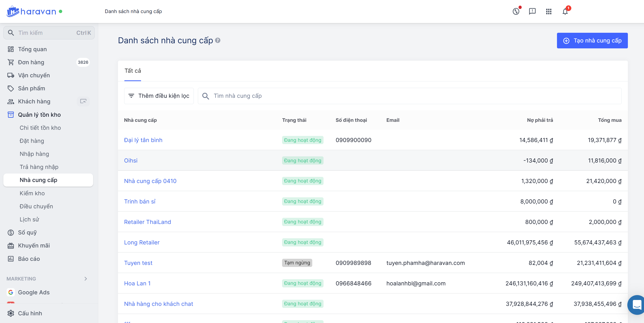Viewport: 644px width, 323px height.
Task: Open the activity clock icon in header
Action: click(x=516, y=12)
